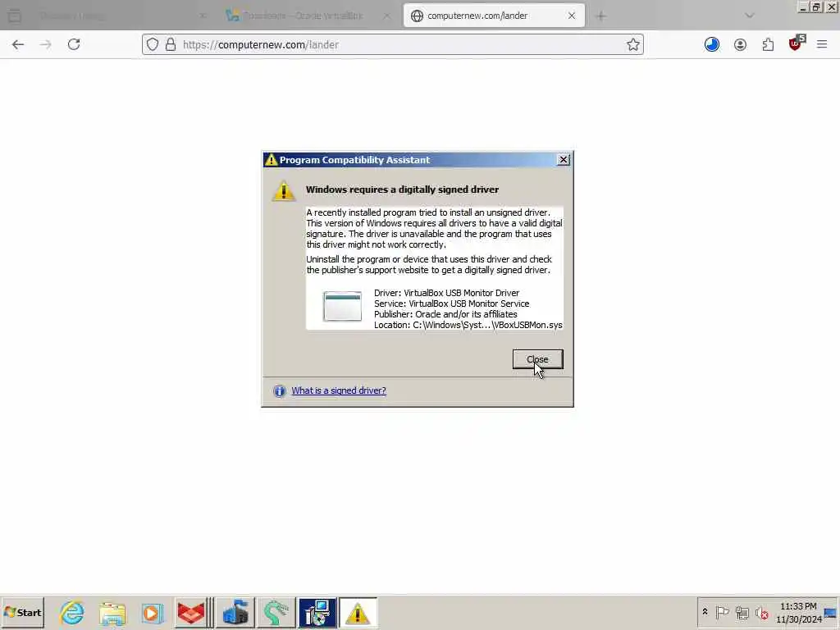The image size is (840, 630).
Task: Open the 'What is a signed driver?' link
Action: click(339, 390)
